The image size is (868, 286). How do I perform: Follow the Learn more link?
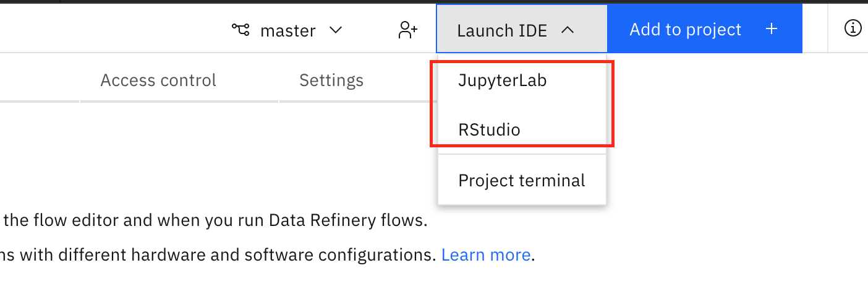pos(486,255)
